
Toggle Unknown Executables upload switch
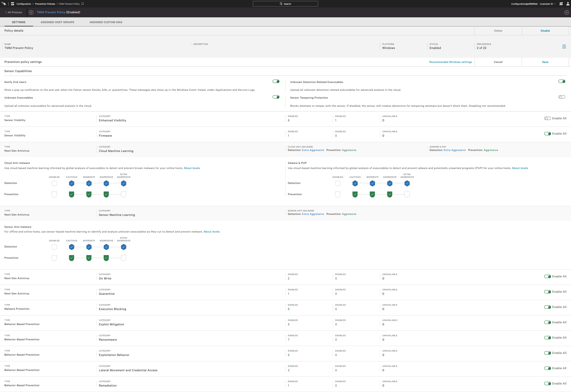click(276, 97)
